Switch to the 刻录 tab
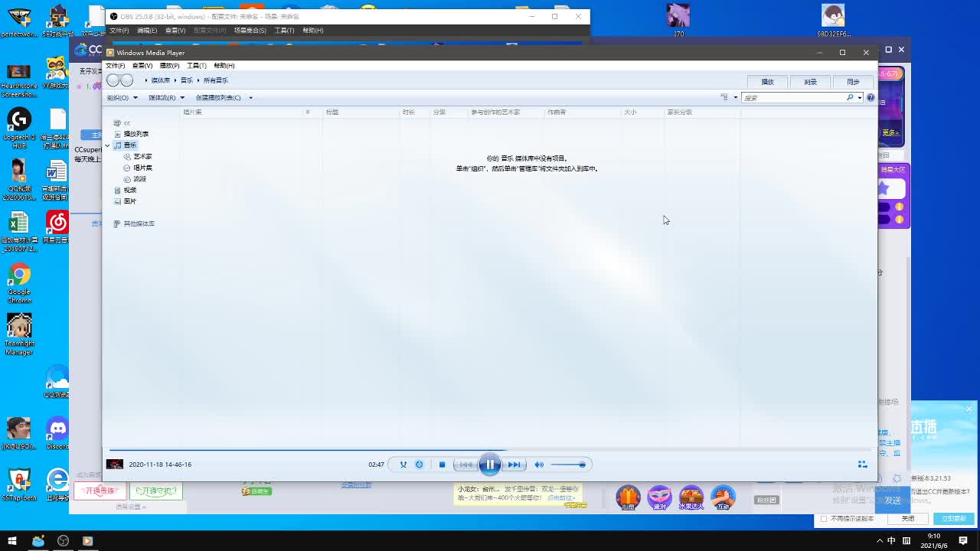 point(810,82)
